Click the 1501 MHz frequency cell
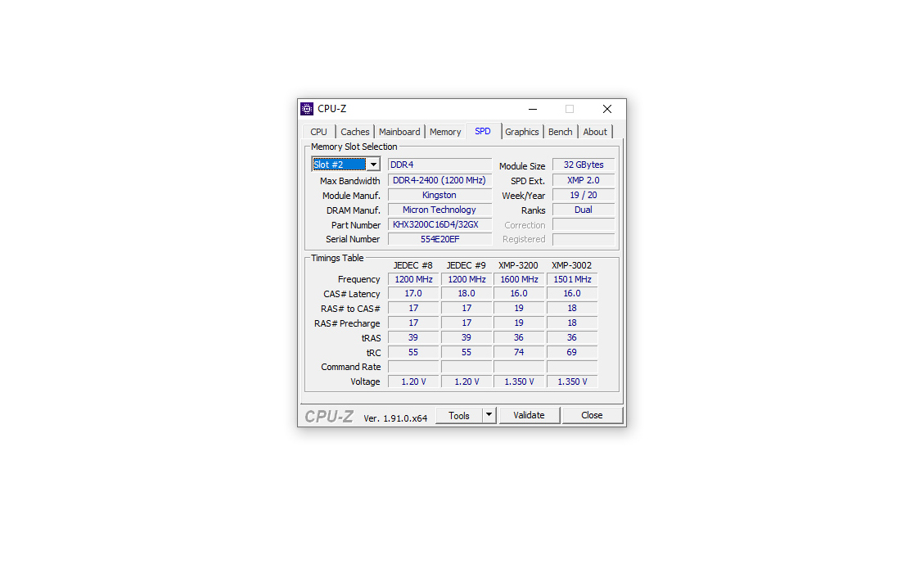 [x=572, y=279]
